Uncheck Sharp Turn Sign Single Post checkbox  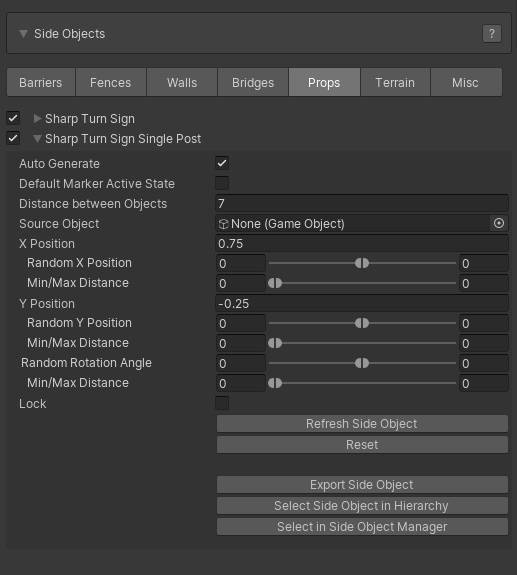(x=13, y=138)
